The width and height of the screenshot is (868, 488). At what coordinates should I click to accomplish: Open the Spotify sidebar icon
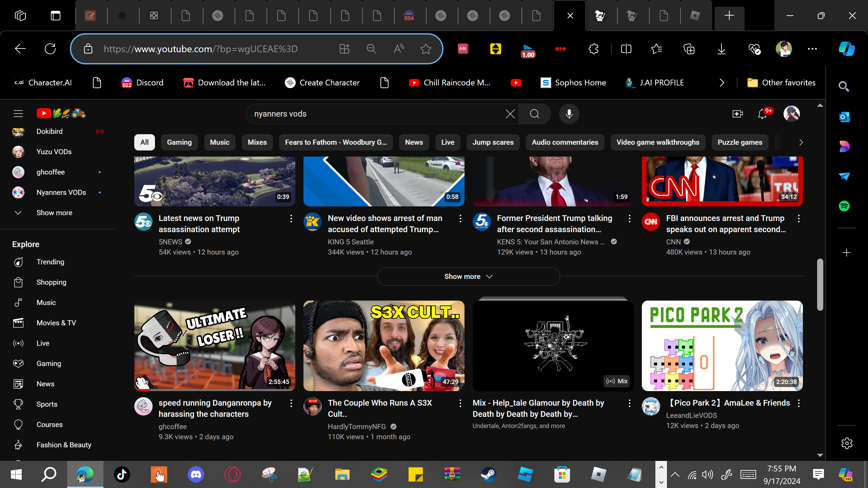[x=844, y=206]
